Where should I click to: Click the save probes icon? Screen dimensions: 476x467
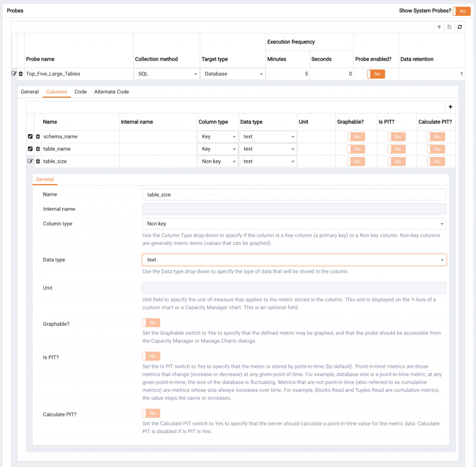(x=450, y=27)
